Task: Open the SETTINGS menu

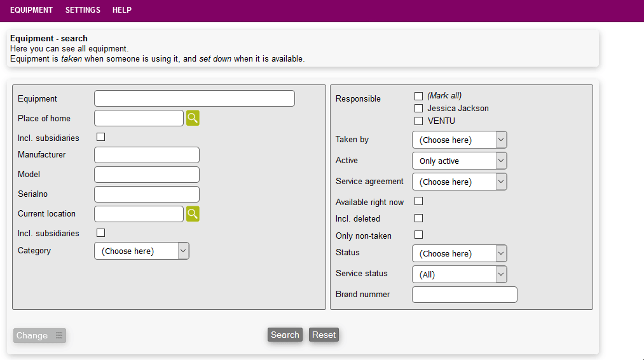Action: pyautogui.click(x=83, y=10)
